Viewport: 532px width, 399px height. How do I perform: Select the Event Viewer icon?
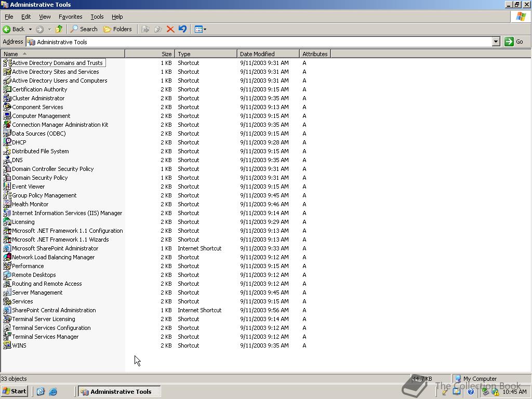point(7,187)
